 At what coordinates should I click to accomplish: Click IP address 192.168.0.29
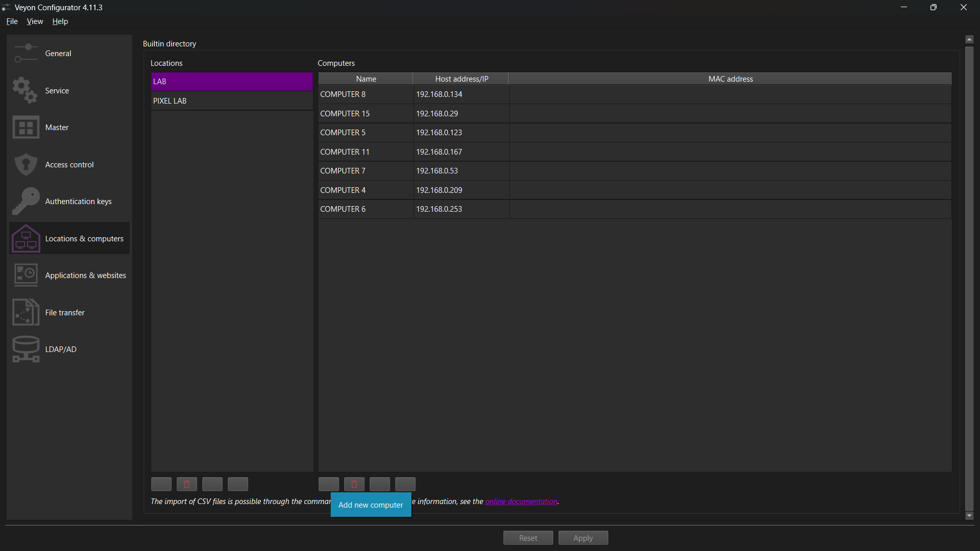point(461,114)
